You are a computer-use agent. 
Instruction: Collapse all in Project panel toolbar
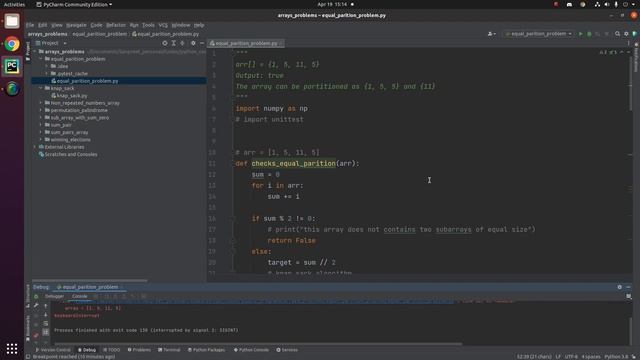(182, 43)
